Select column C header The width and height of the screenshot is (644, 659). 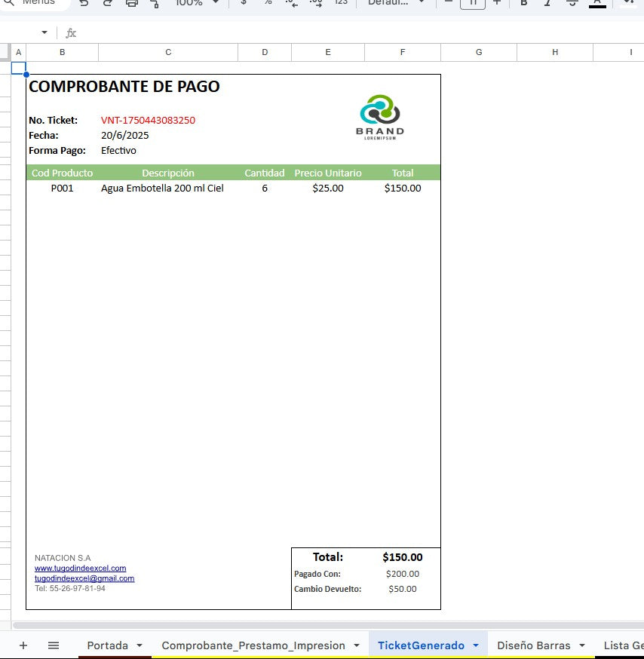pyautogui.click(x=168, y=52)
